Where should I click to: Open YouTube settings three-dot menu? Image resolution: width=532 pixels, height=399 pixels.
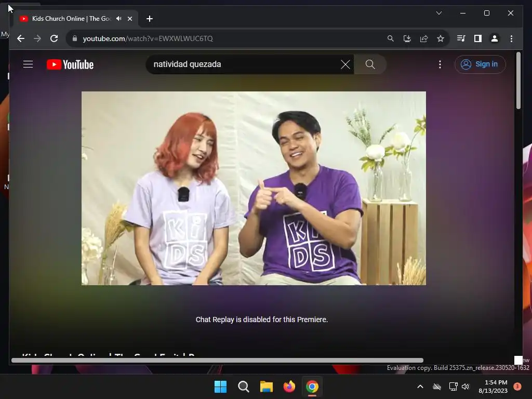point(440,64)
